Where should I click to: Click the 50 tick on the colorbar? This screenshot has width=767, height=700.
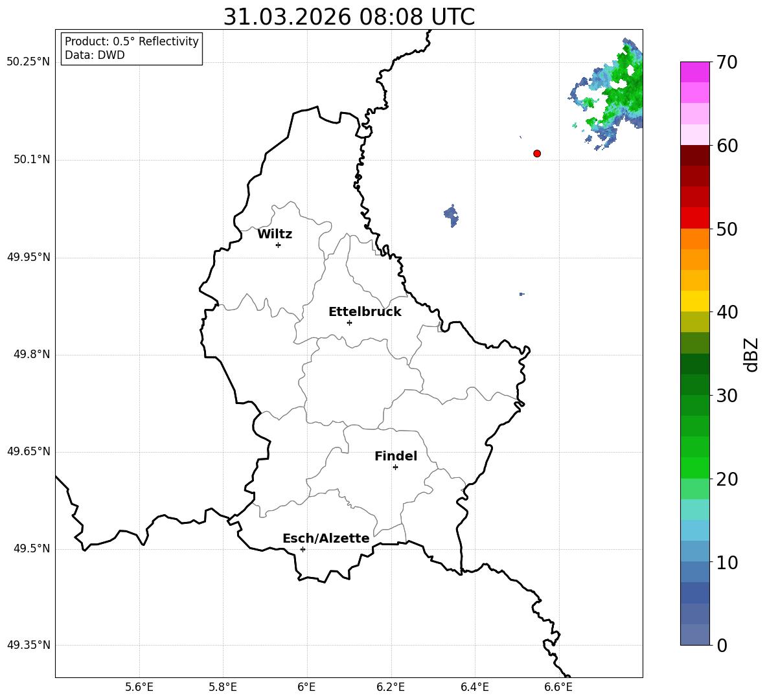[727, 229]
